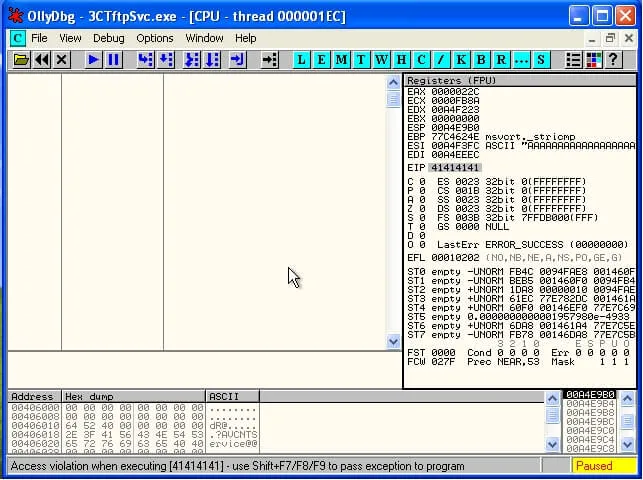Click the disassembly pane scroll down arrow
The height and width of the screenshot is (480, 643).
[394, 342]
